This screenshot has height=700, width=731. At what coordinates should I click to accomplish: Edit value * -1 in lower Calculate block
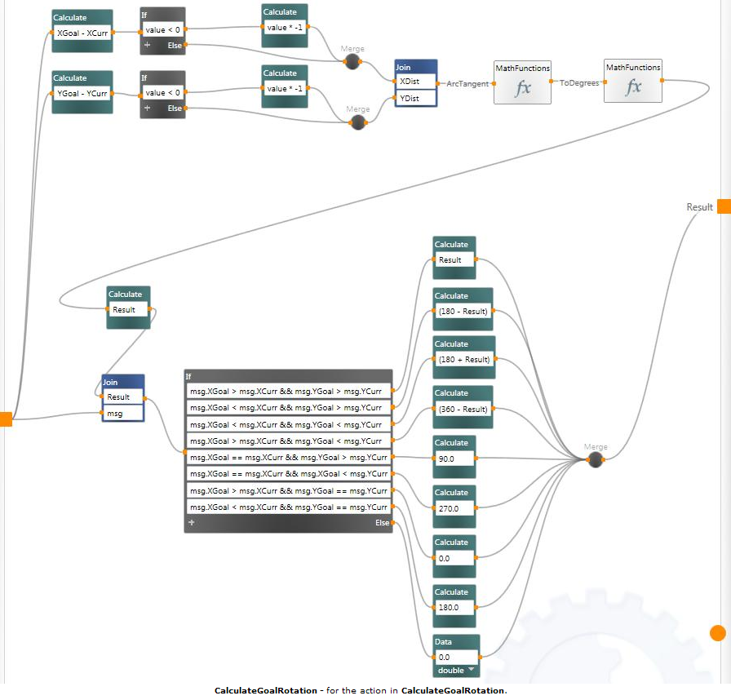(285, 89)
